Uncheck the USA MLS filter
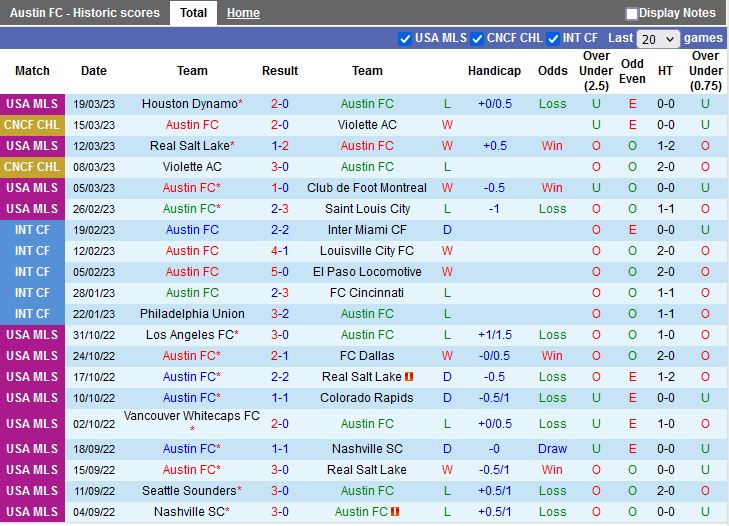The image size is (729, 526). (404, 39)
